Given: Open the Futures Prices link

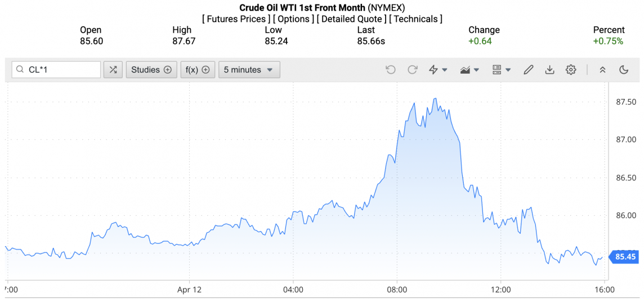Looking at the screenshot, I should pos(236,19).
